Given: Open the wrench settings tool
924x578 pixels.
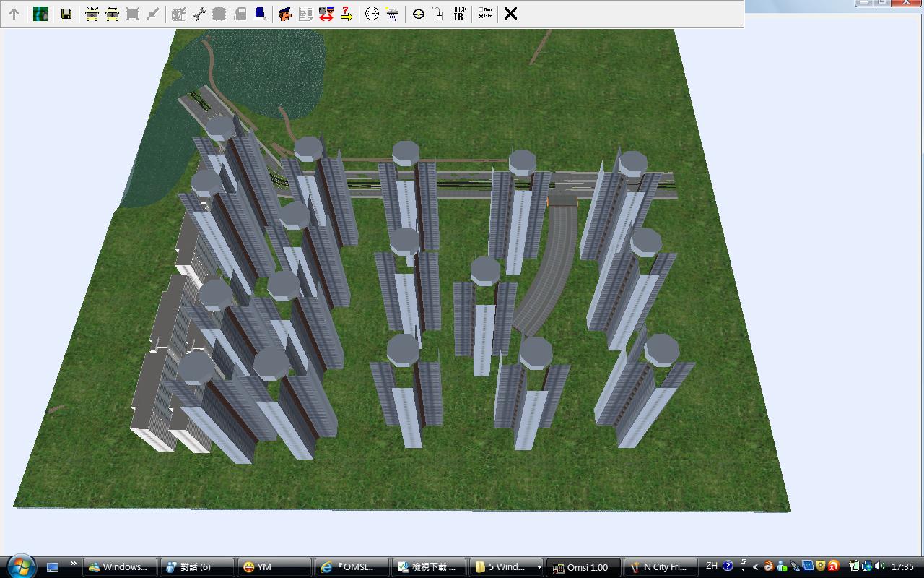Looking at the screenshot, I should (199, 14).
